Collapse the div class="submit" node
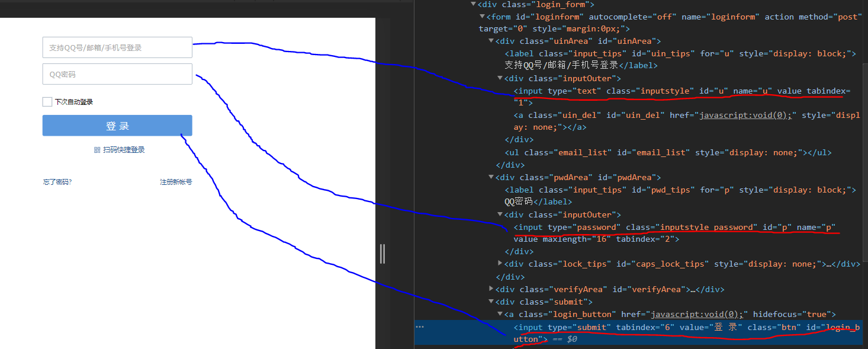 [x=491, y=302]
